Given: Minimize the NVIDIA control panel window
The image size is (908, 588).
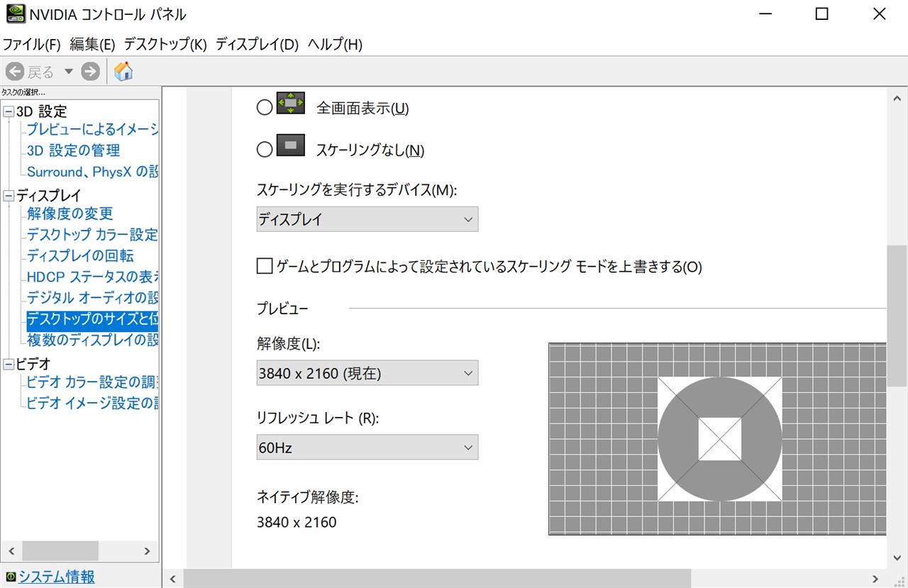Looking at the screenshot, I should pos(765,13).
